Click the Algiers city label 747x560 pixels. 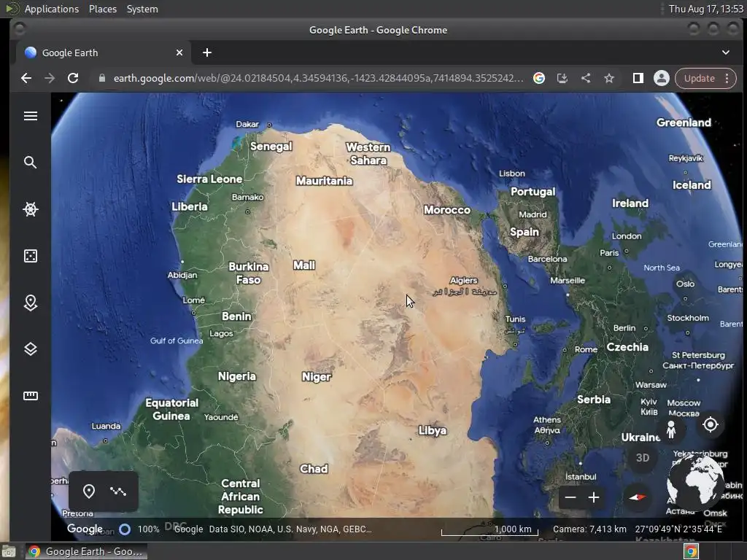click(463, 280)
